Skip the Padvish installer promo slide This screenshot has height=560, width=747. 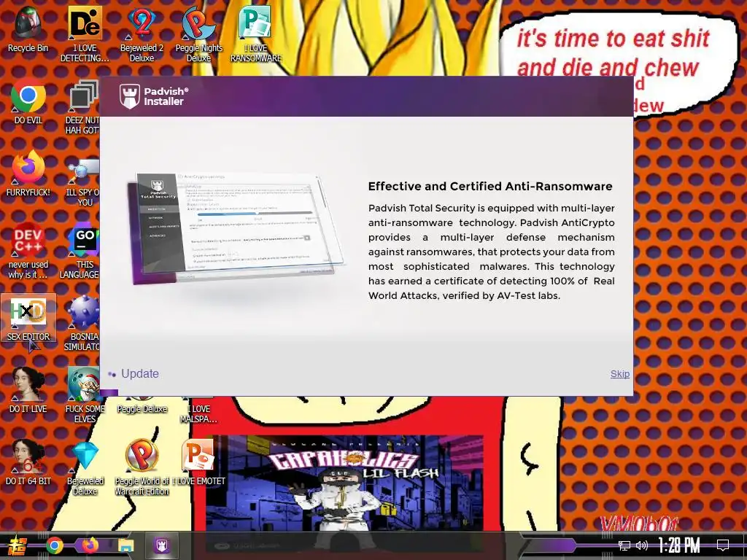[620, 374]
